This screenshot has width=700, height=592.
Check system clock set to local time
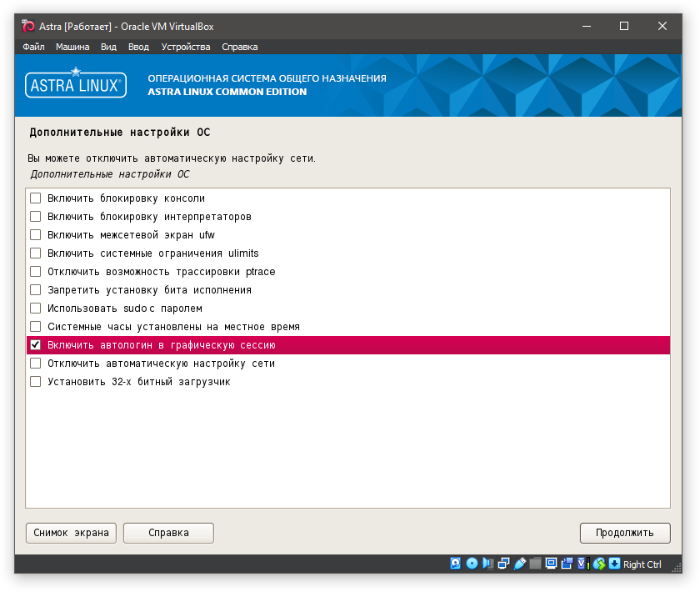click(x=35, y=326)
